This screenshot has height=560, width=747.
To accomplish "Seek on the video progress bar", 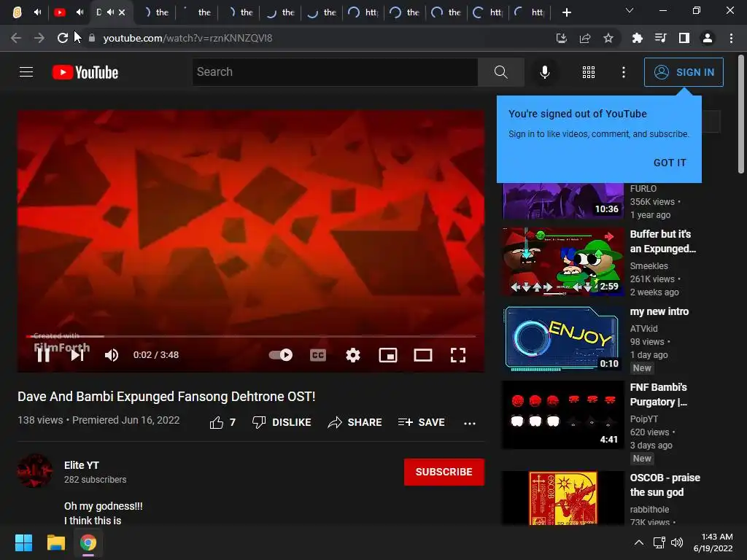I will (x=251, y=336).
